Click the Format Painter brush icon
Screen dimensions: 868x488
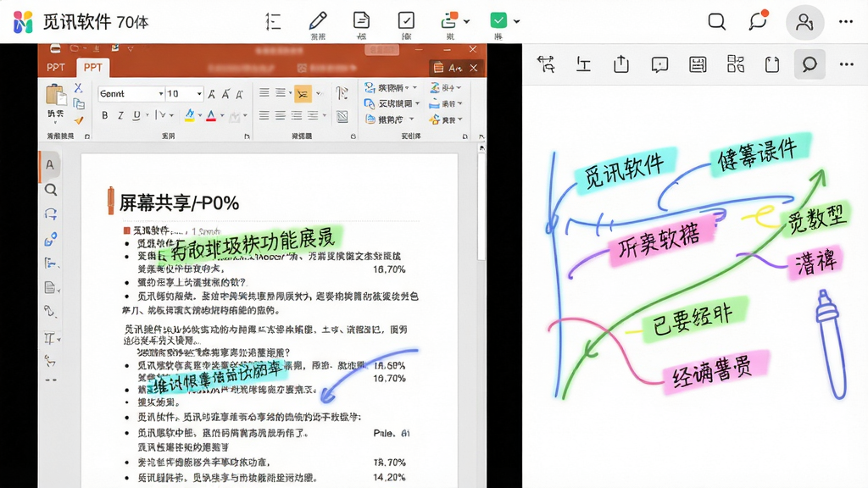tap(79, 119)
